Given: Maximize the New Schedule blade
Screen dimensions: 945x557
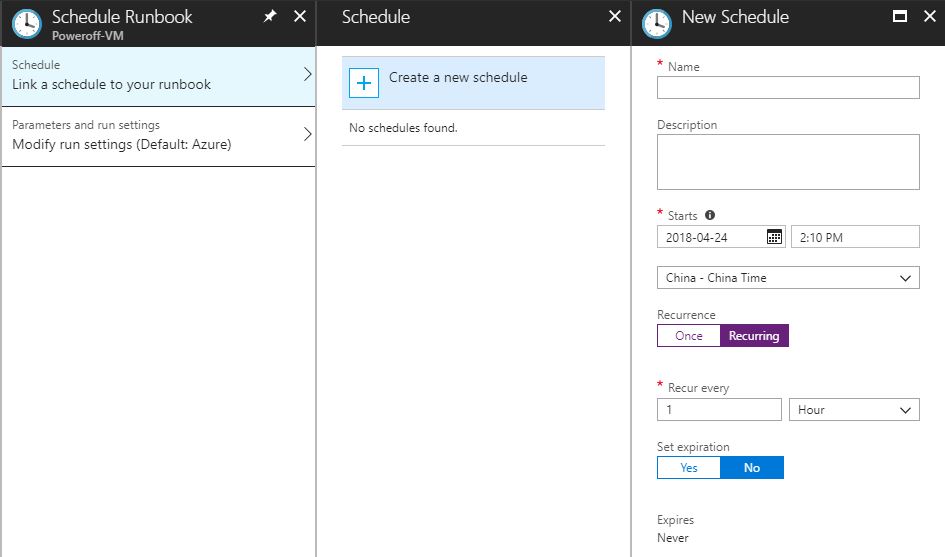Looking at the screenshot, I should click(x=900, y=16).
